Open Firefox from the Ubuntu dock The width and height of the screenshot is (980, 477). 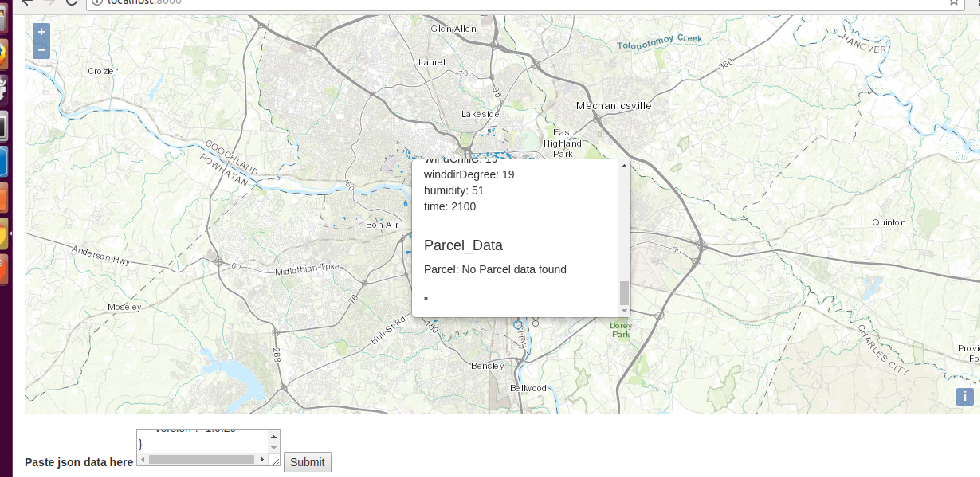click(3, 54)
